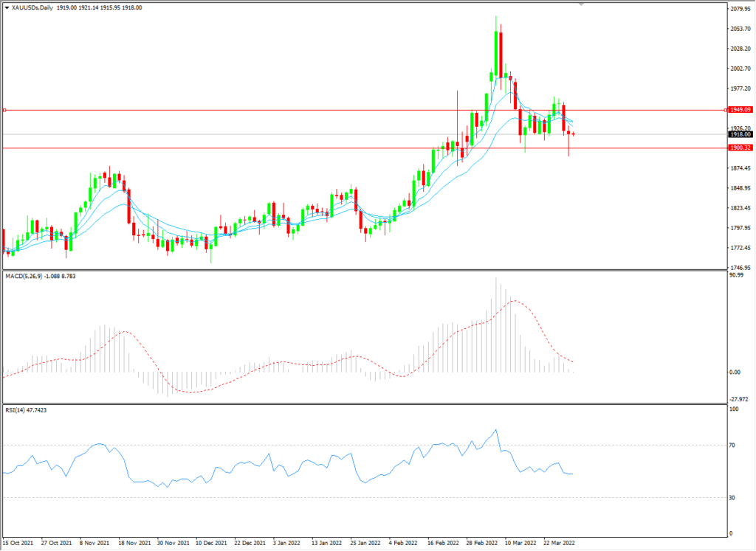Click the gray chart shift triangle marker
This screenshot has height=551, width=756.
[582, 4]
